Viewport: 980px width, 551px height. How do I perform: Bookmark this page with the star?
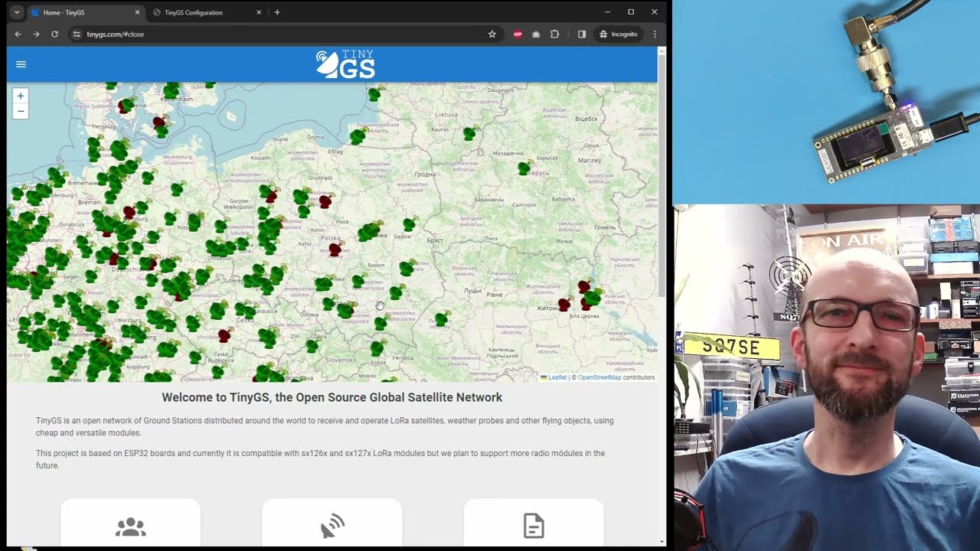492,34
